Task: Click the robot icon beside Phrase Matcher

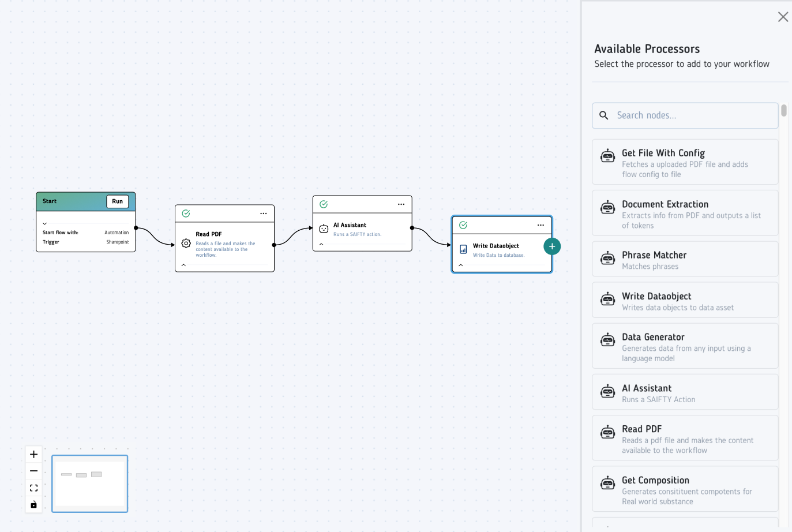Action: (x=608, y=258)
